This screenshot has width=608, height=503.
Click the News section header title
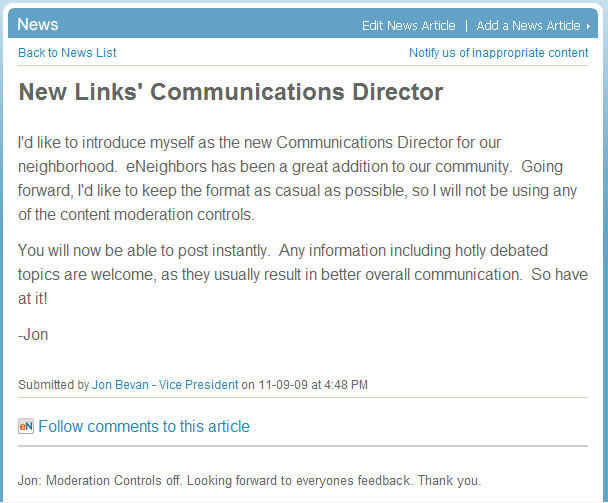coord(38,25)
